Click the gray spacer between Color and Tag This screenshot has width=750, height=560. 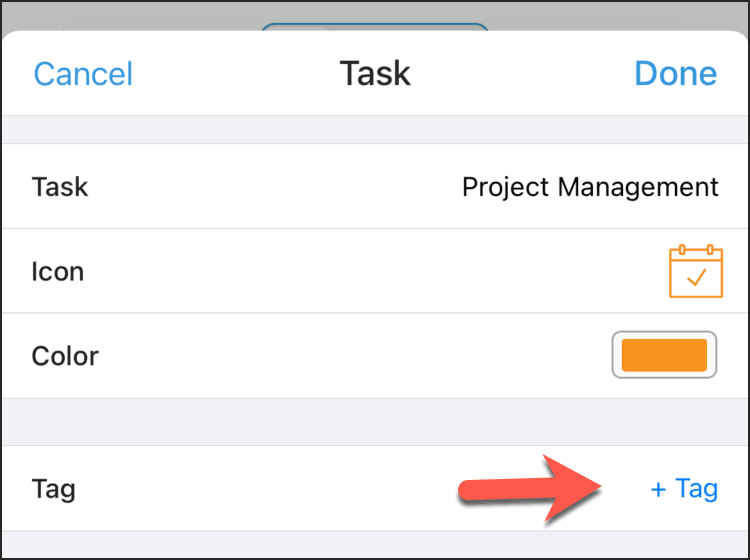click(x=375, y=422)
